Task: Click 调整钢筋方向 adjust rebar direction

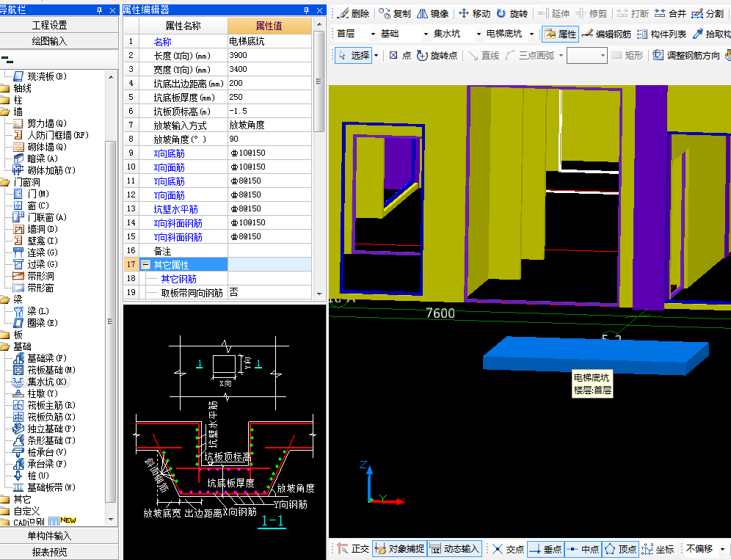Action: (685, 56)
